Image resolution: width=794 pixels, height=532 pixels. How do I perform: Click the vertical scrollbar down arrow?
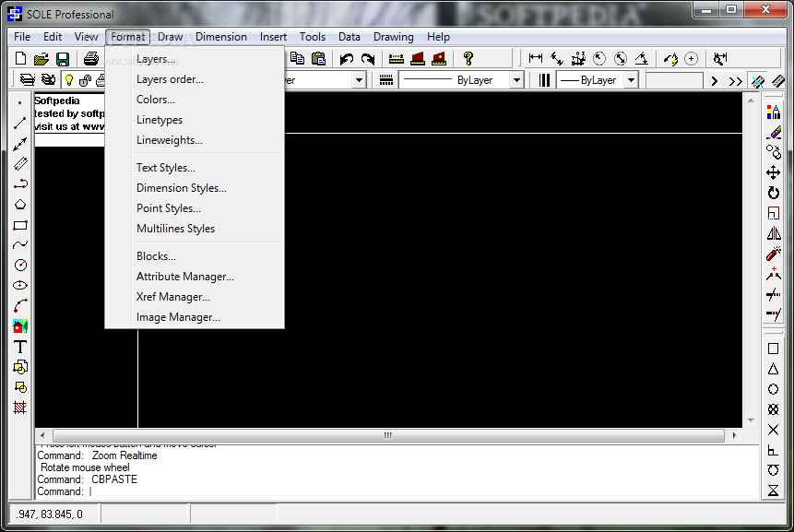(751, 420)
